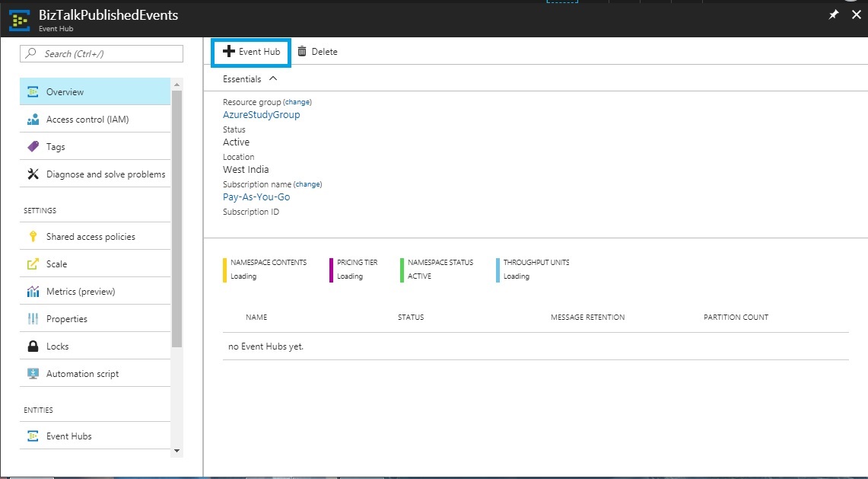Click the Essentials heading text
The image size is (868, 479).
coord(242,79)
